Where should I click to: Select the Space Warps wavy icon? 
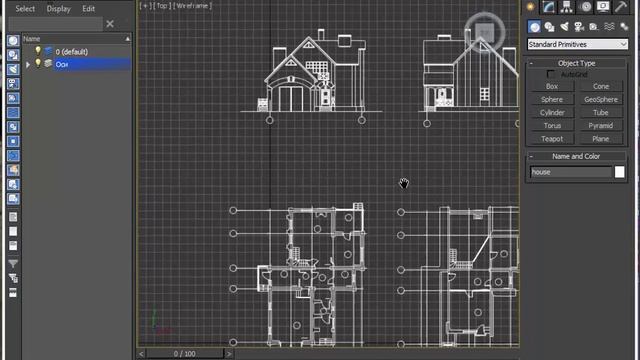(x=609, y=27)
